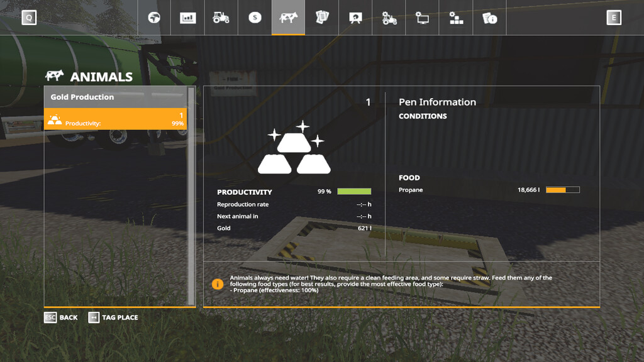
Task: Open the contracts papers tab
Action: (322, 18)
